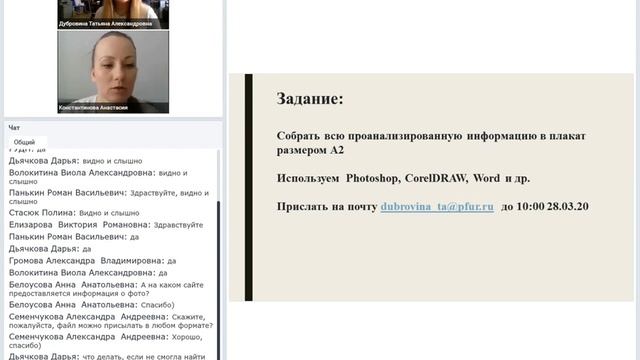Click slide line Используем Photoshop, CorelDRAW, Word
640x360 pixels.
click(403, 178)
